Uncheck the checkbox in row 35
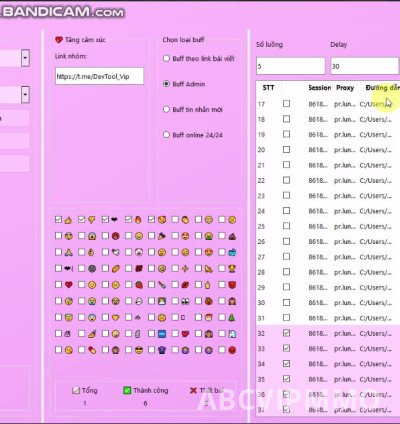This screenshot has width=400, height=424. click(286, 379)
